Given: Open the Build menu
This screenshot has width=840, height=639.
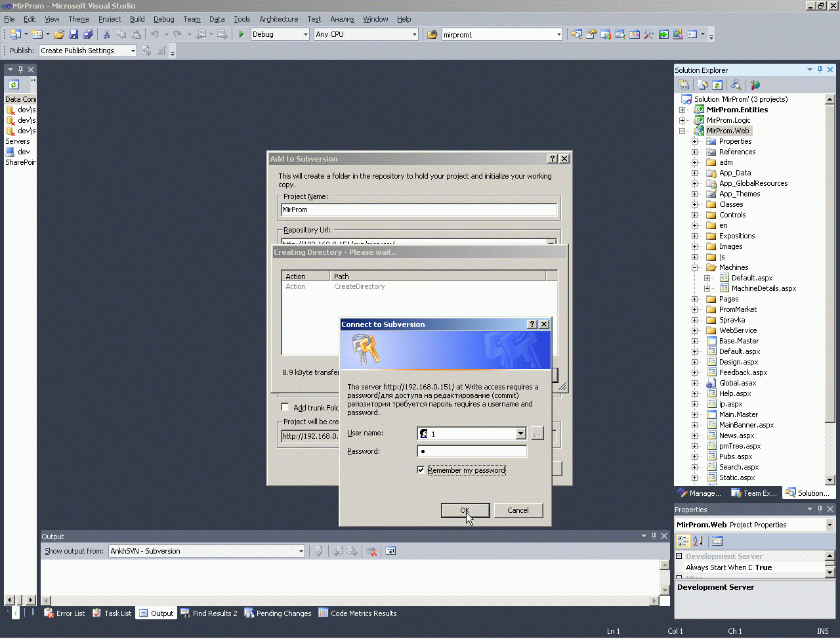Looking at the screenshot, I should tap(137, 19).
